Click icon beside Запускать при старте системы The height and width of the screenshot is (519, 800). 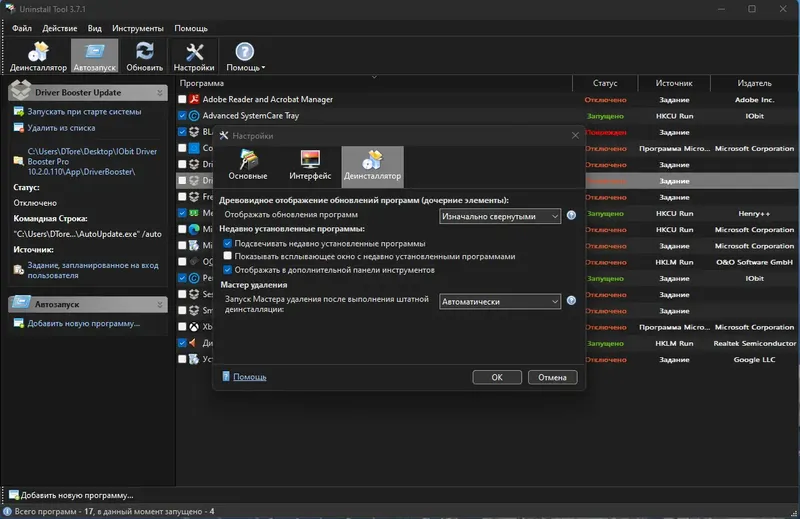coord(19,112)
